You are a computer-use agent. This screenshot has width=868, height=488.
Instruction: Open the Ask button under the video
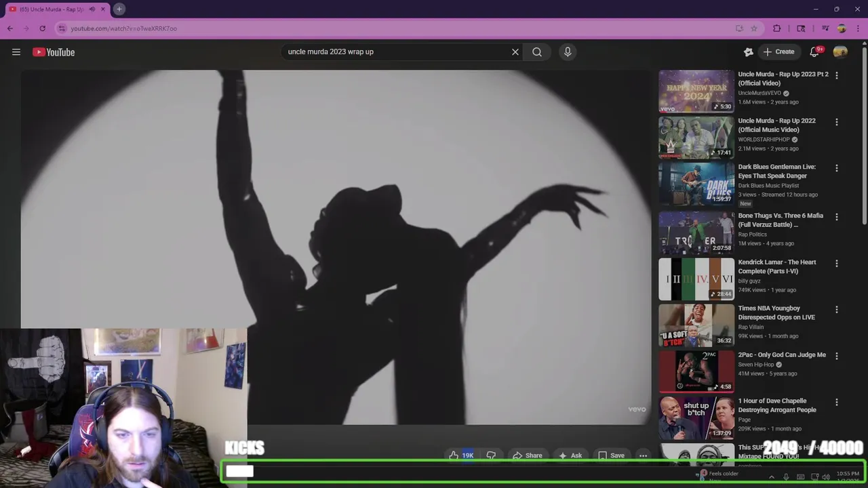(570, 455)
